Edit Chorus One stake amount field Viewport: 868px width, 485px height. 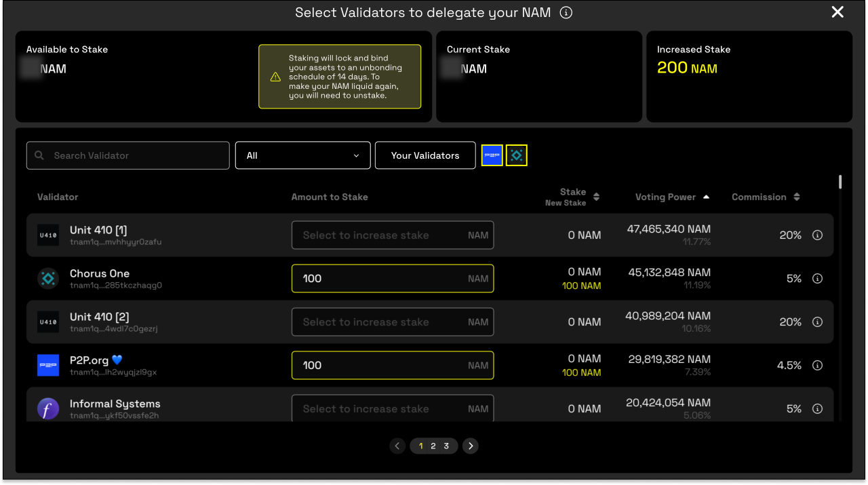tap(393, 279)
